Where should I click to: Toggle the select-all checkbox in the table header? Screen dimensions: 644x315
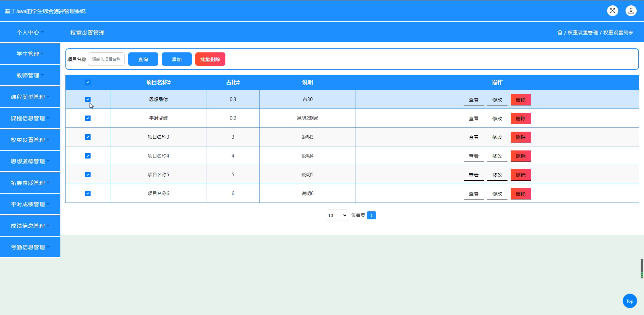coord(88,82)
